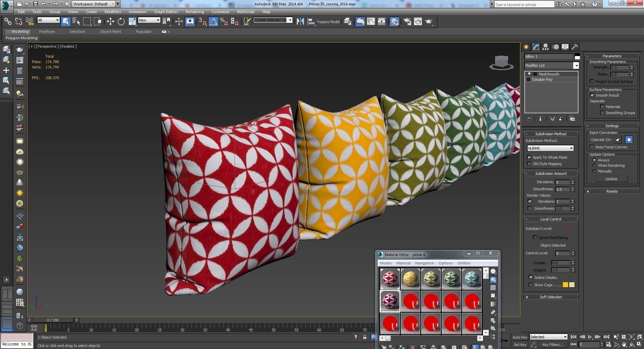
Task: Click the ViewCube in perspective viewport
Action: coord(501,62)
